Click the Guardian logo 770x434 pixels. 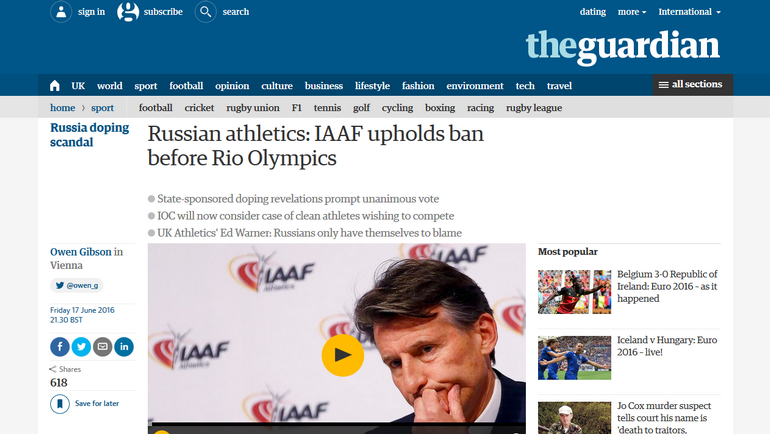coord(623,47)
